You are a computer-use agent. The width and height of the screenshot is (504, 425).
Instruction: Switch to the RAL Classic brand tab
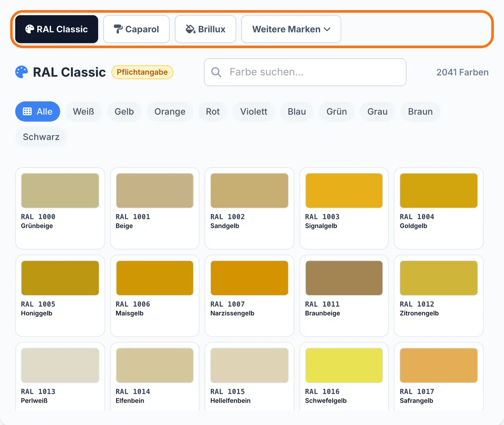(56, 29)
